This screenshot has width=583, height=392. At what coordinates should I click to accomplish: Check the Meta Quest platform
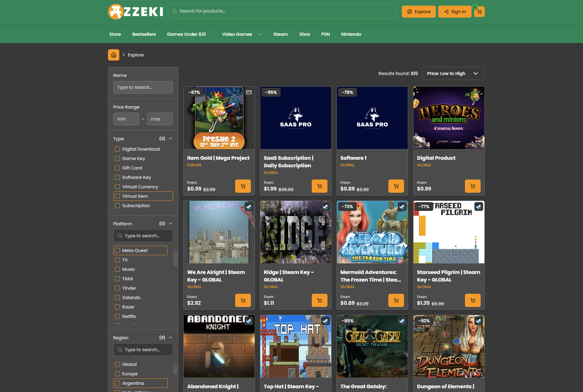click(117, 250)
